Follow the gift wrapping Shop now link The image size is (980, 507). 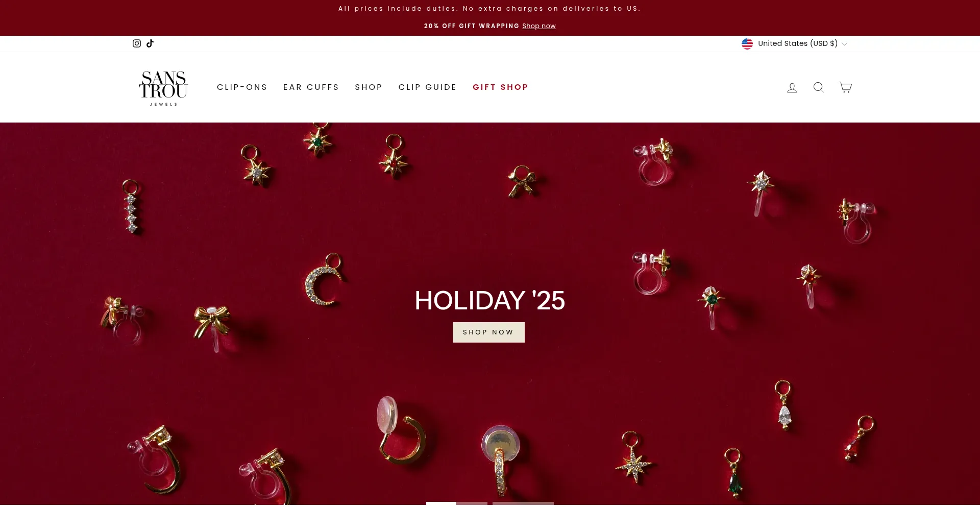coord(539,26)
